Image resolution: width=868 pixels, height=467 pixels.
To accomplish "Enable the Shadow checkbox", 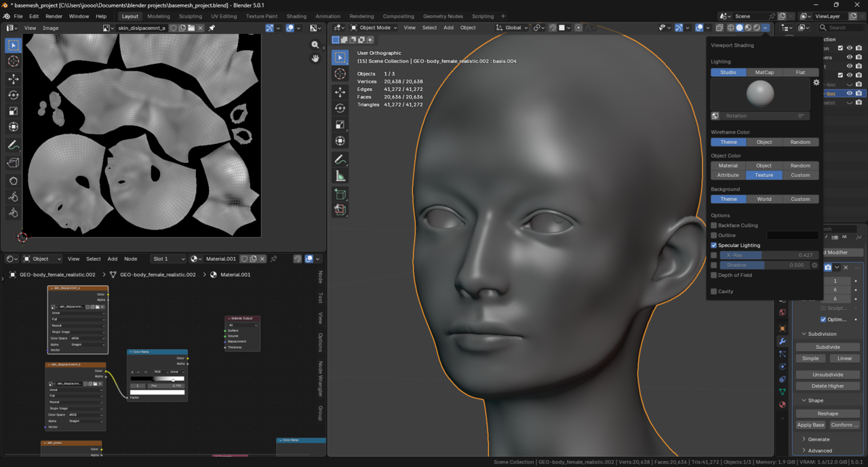I will (x=713, y=265).
